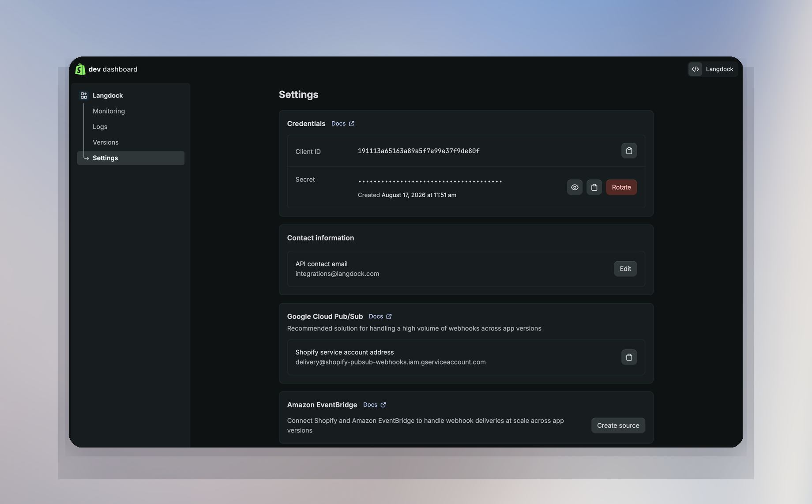Click the Shopify service account address label
812x504 pixels.
(345, 352)
